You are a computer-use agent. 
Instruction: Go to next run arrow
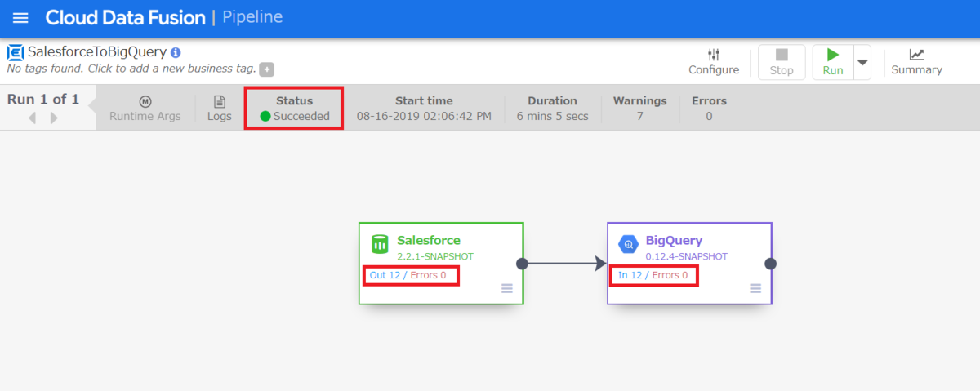pos(54,118)
